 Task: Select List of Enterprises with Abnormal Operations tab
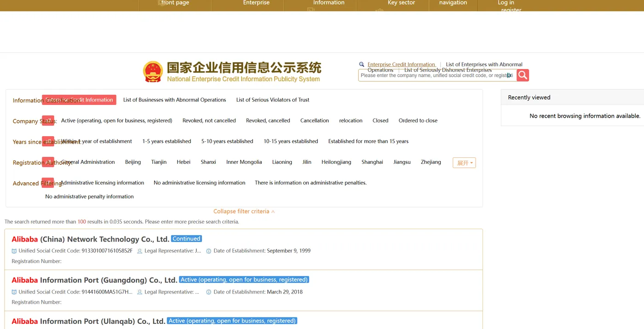point(484,64)
